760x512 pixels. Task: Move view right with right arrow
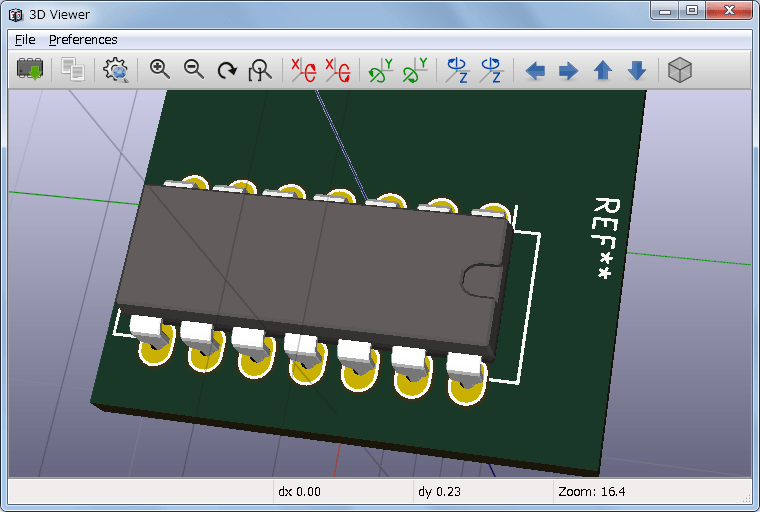568,70
